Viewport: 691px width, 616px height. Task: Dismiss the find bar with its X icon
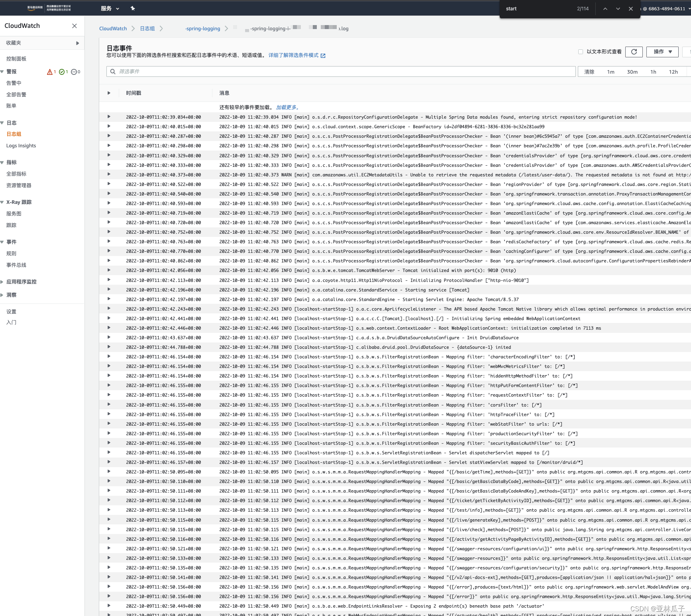coord(630,8)
